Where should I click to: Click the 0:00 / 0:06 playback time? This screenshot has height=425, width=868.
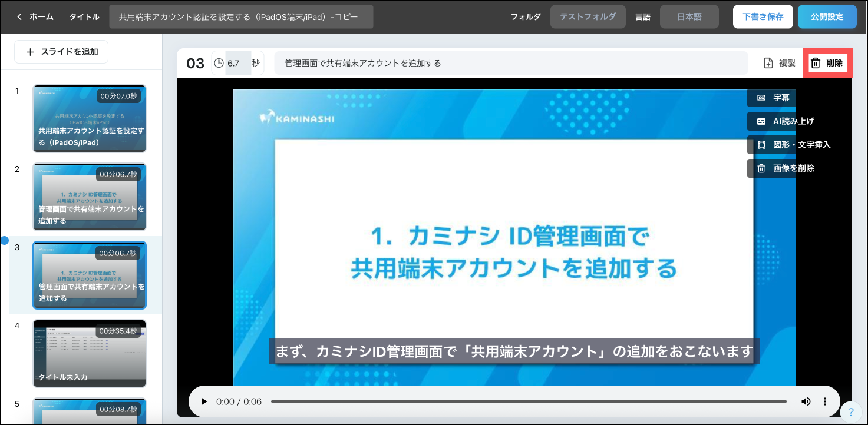pyautogui.click(x=239, y=401)
